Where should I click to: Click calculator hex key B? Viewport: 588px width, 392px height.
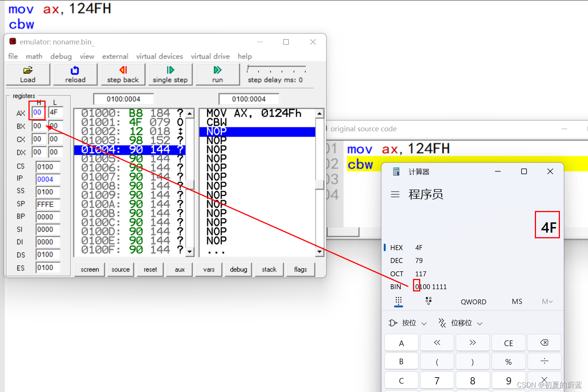pyautogui.click(x=401, y=362)
